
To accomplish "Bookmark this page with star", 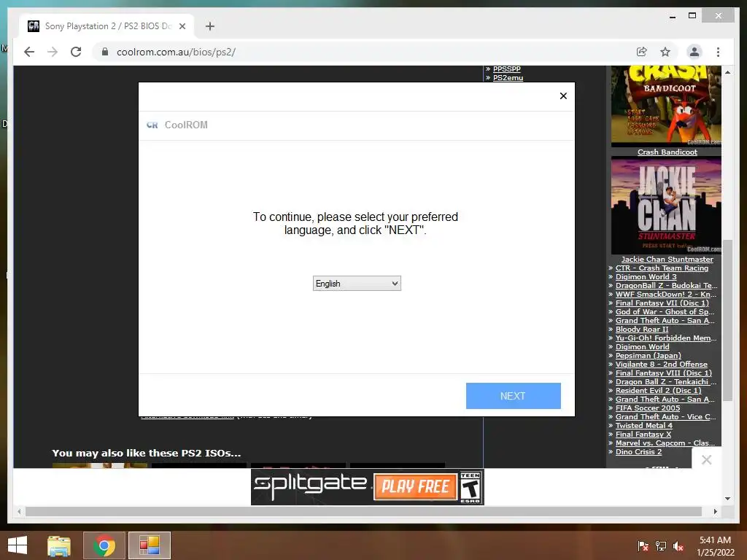I will [665, 52].
